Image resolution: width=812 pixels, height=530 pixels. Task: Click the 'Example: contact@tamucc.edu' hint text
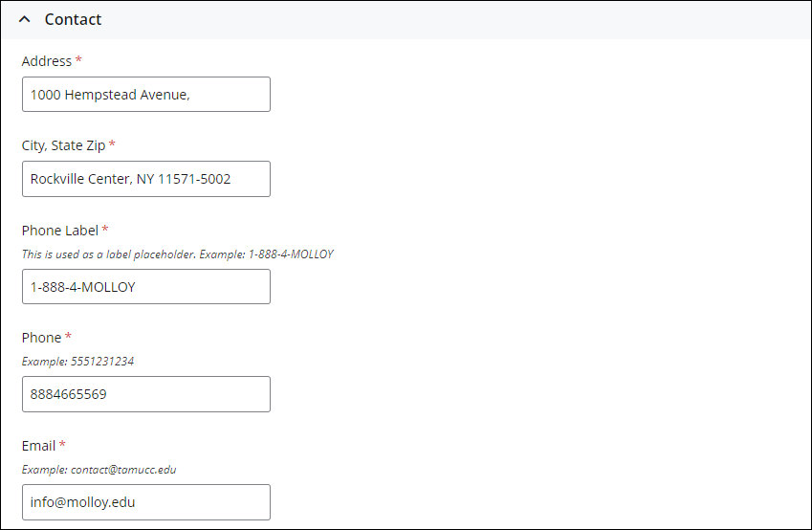pyautogui.click(x=99, y=470)
